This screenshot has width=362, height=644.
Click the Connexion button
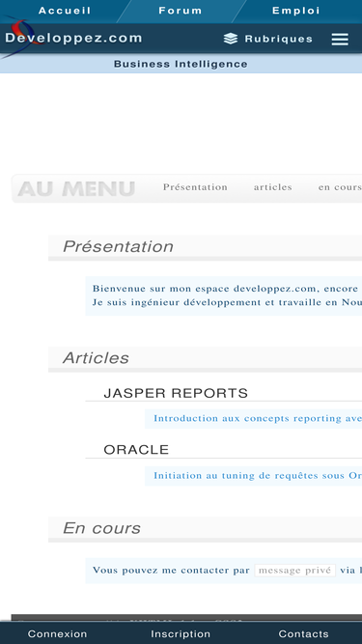click(x=57, y=633)
